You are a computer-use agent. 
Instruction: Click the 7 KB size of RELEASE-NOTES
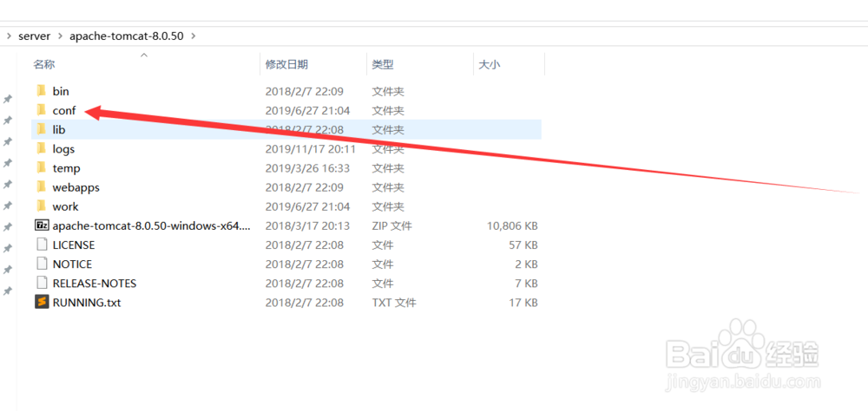[527, 284]
